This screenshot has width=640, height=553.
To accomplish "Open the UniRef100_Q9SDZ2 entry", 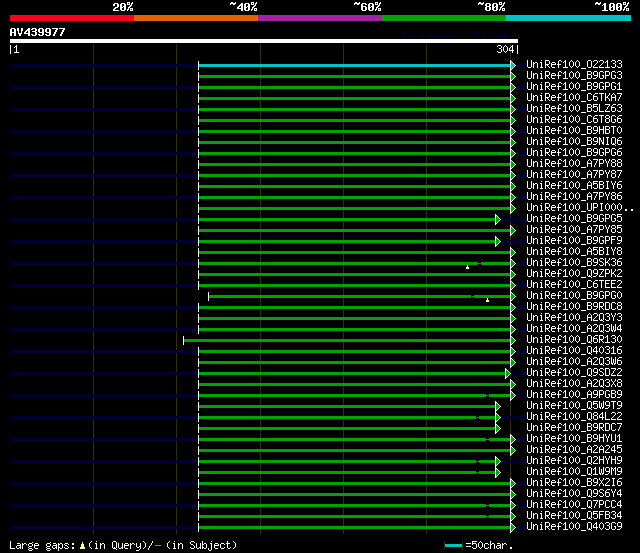I will click(x=574, y=373).
